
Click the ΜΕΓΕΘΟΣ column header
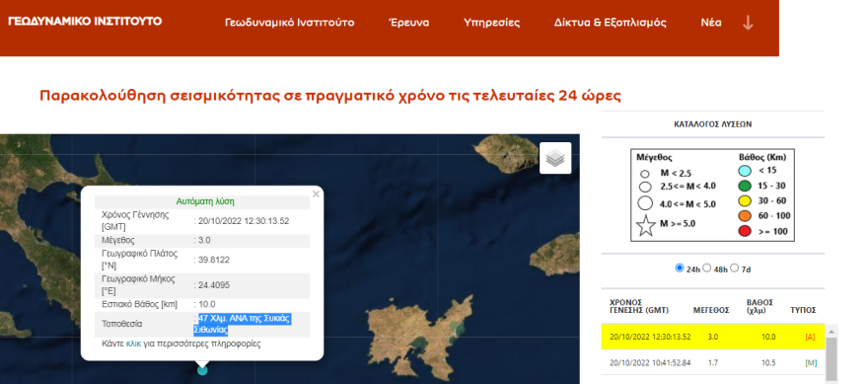click(x=711, y=310)
